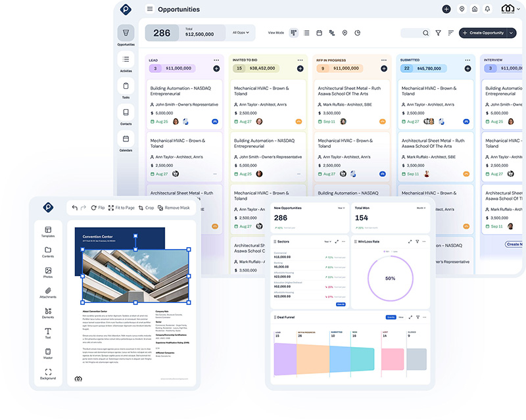Expand the Sectors widget to fullscreen
Screen dimensions: 526x420
click(338, 241)
